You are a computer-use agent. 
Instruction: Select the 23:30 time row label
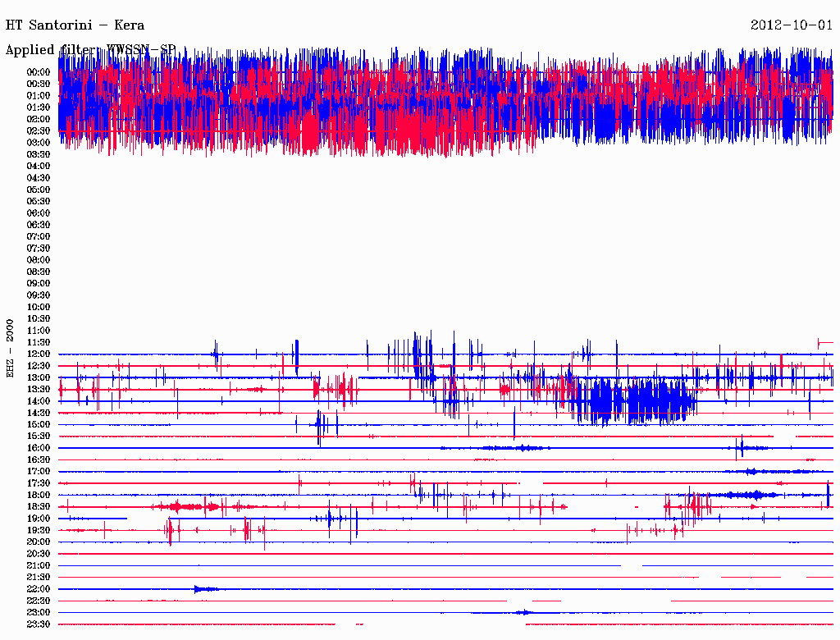[x=39, y=624]
